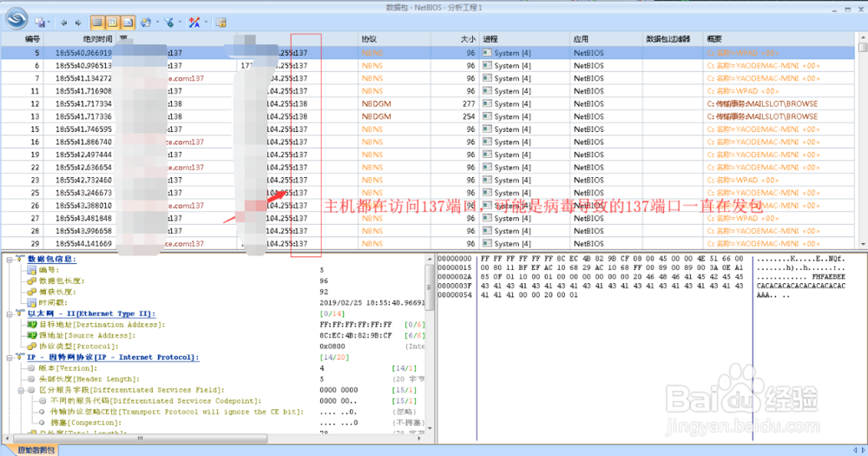Click the packet list vertical scrollbar thumb
Image resolution: width=868 pixels, height=456 pixels.
(863, 48)
